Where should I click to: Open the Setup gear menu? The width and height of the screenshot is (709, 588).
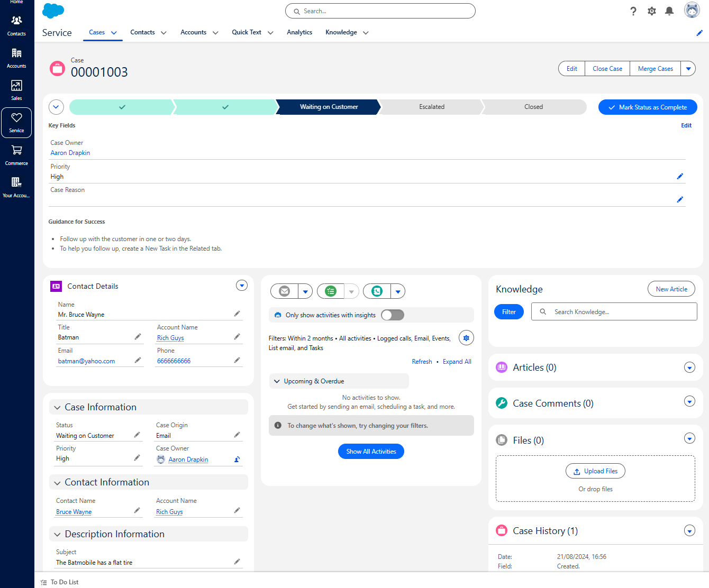pyautogui.click(x=651, y=11)
